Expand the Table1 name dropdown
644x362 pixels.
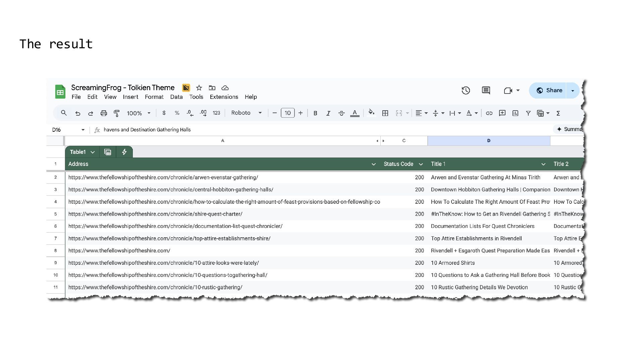pos(93,152)
